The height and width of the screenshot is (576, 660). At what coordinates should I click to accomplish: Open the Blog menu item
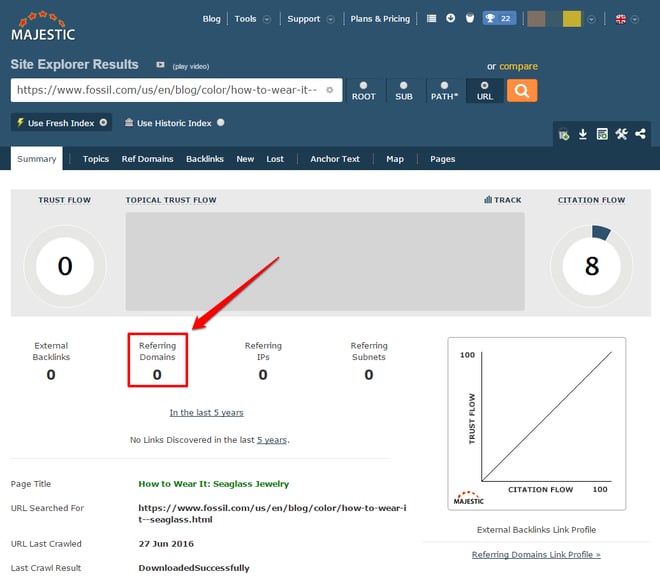(x=211, y=19)
